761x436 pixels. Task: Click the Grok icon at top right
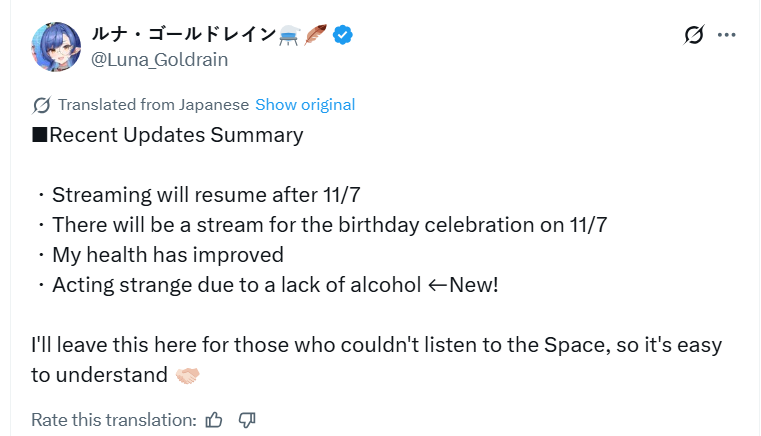tap(694, 36)
